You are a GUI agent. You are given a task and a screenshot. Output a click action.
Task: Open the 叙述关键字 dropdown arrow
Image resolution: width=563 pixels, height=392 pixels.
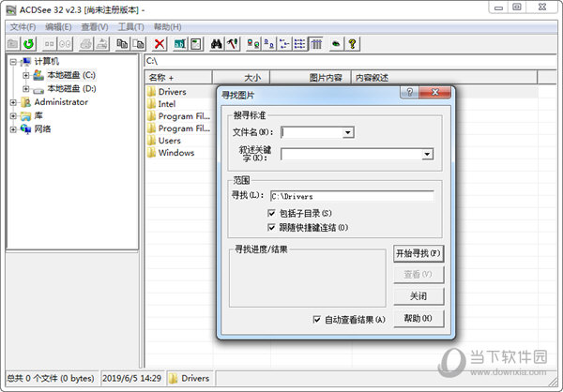427,154
